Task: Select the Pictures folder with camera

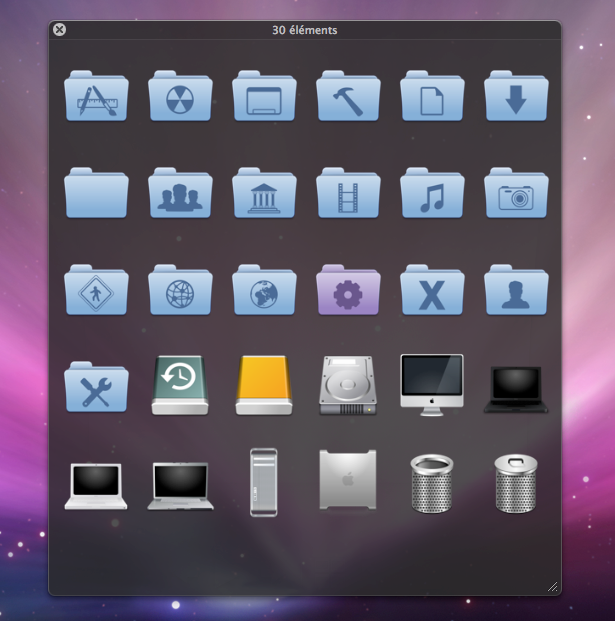Action: tap(516, 193)
